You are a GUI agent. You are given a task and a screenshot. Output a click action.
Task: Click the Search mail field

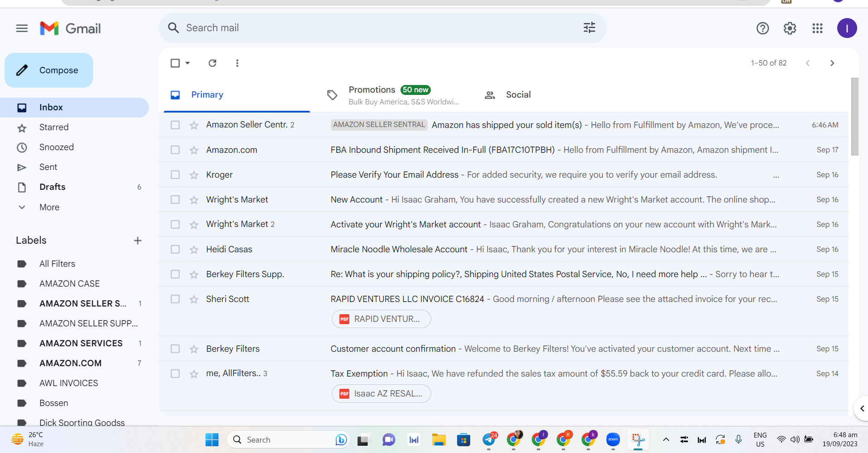pyautogui.click(x=382, y=28)
